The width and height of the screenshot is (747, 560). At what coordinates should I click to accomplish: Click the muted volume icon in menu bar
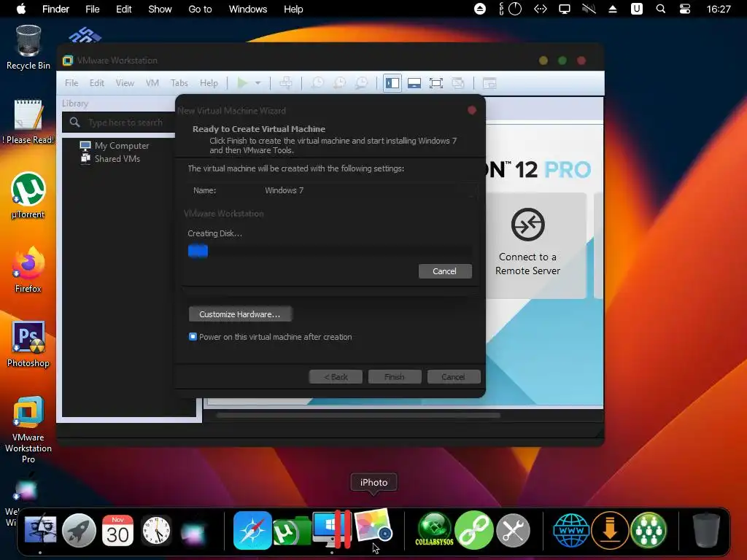click(x=589, y=9)
